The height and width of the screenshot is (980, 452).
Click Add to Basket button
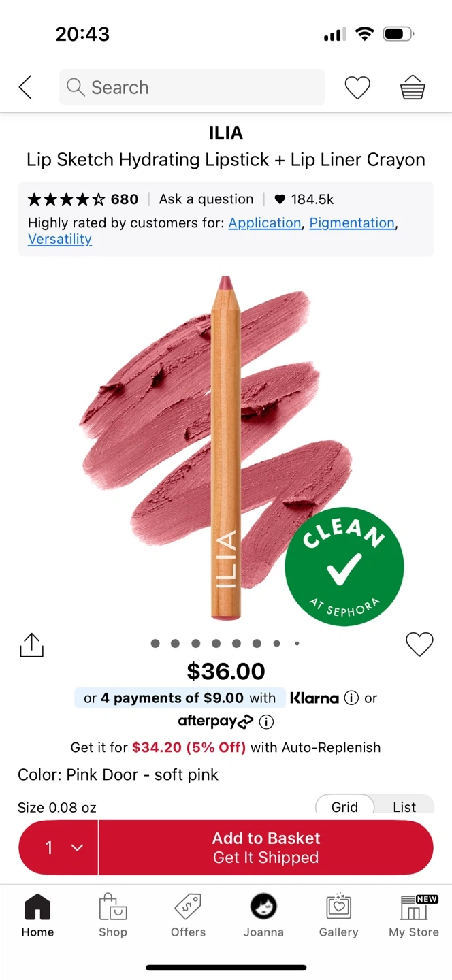(x=266, y=847)
